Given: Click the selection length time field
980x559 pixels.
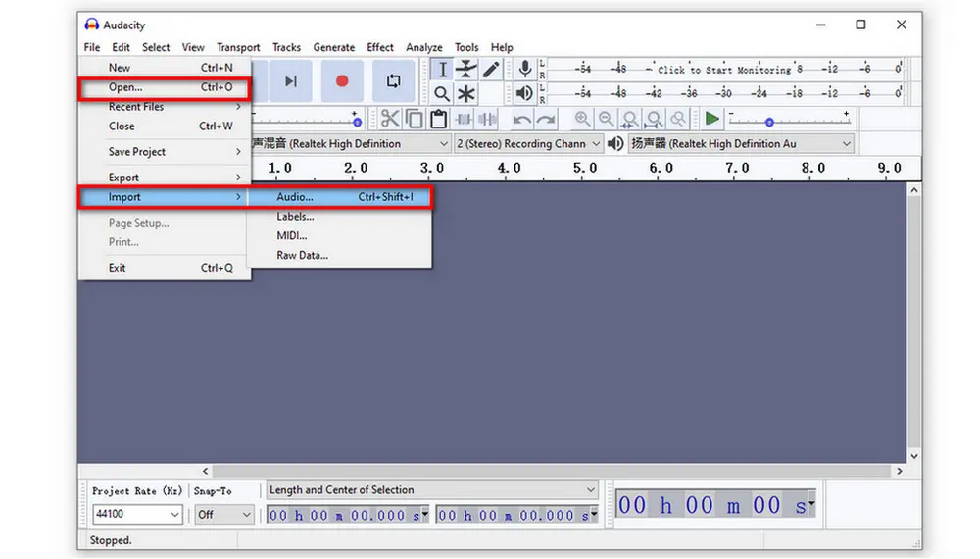Looking at the screenshot, I should 348,515.
